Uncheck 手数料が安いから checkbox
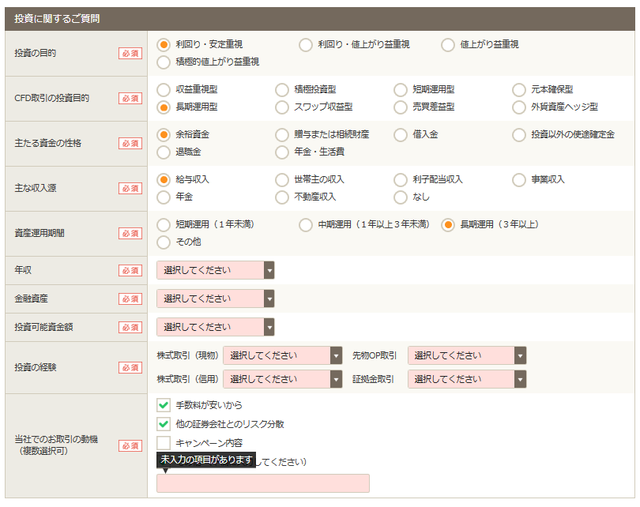Screen dimensions: 640x507 click(x=163, y=405)
